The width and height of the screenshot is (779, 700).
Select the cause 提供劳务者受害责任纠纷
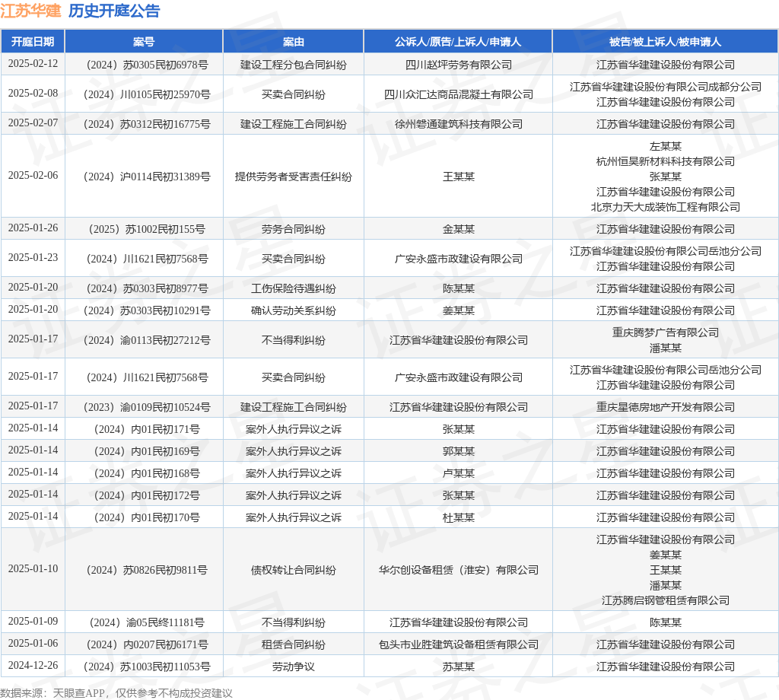point(293,177)
